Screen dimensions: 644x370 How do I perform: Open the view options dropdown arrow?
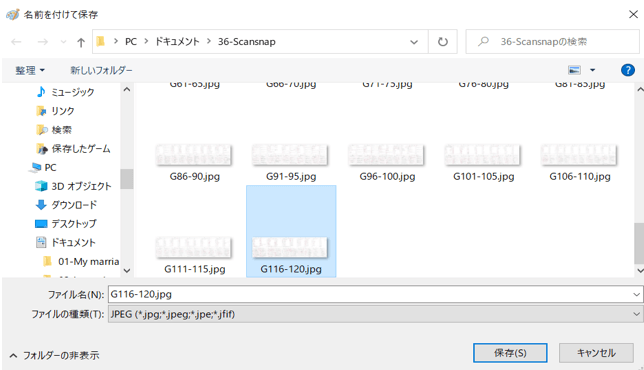coord(592,70)
